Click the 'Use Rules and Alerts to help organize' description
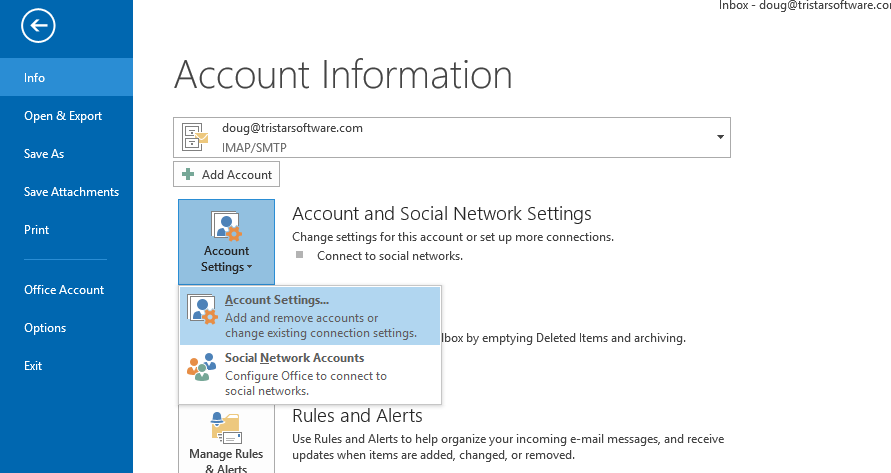The height and width of the screenshot is (473, 891). 508,447
